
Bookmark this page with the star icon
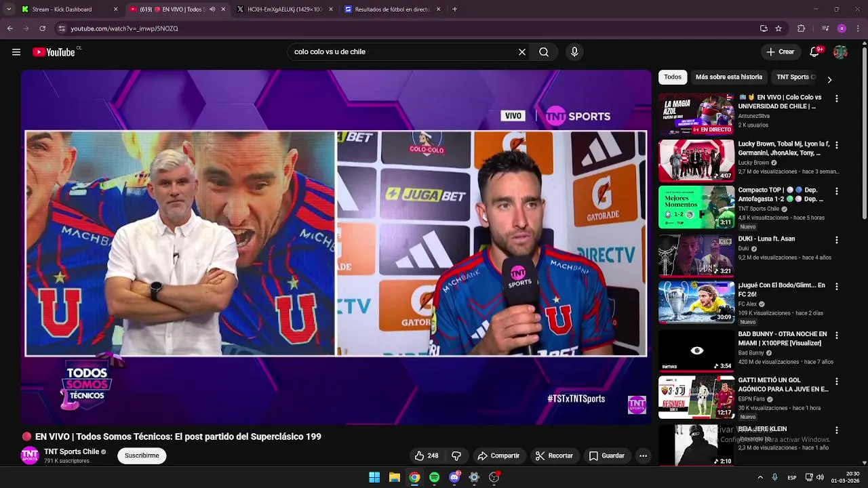point(778,28)
